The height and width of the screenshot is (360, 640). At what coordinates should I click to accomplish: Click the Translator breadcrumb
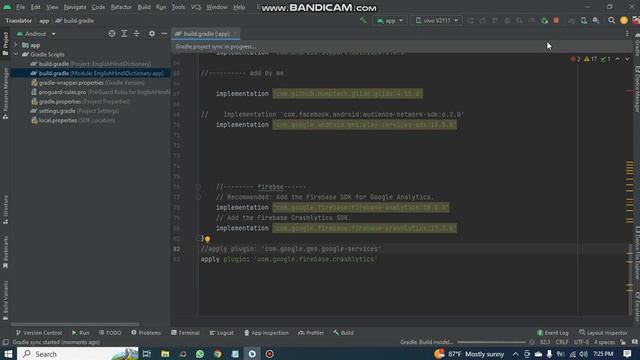(18, 20)
